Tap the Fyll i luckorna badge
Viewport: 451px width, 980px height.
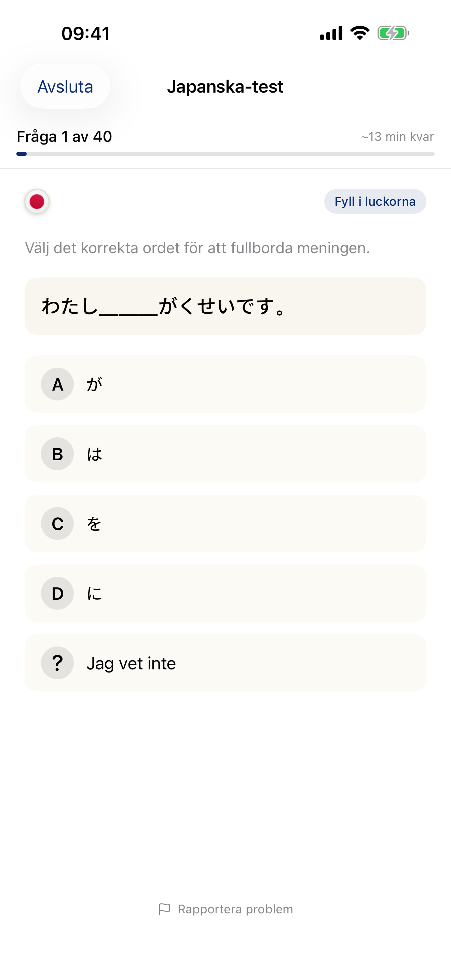[x=374, y=202]
